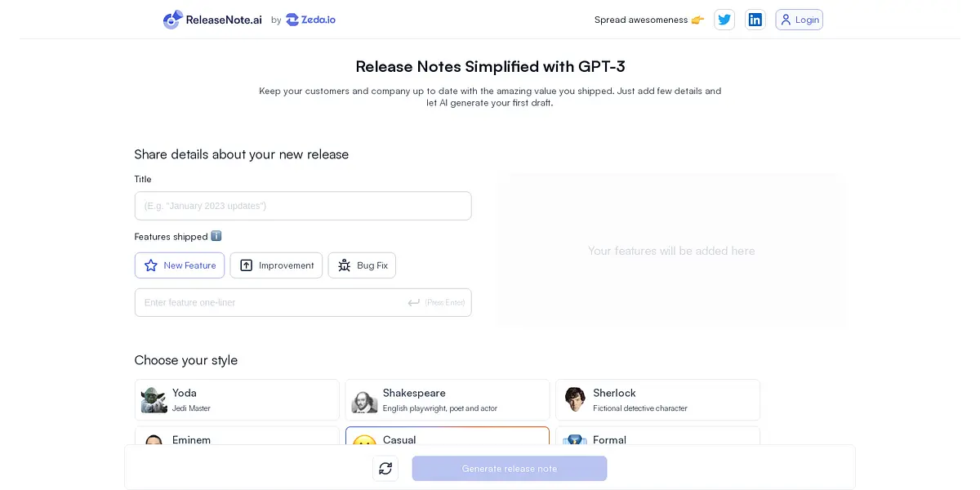Focus the release Title input field

(302, 206)
